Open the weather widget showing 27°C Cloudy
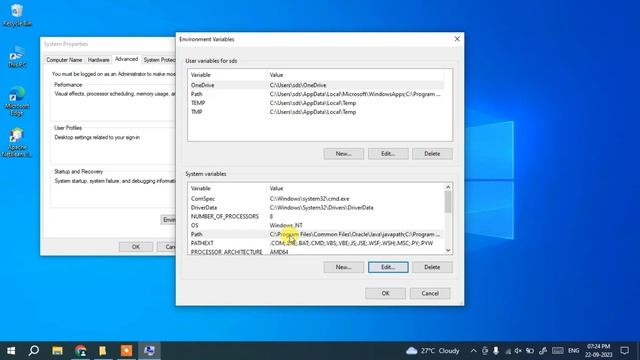This screenshot has width=640, height=360. (433, 351)
